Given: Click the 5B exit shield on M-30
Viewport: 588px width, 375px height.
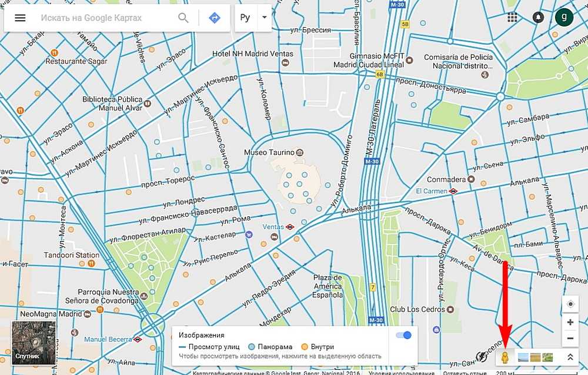Looking at the screenshot, I should (x=405, y=24).
